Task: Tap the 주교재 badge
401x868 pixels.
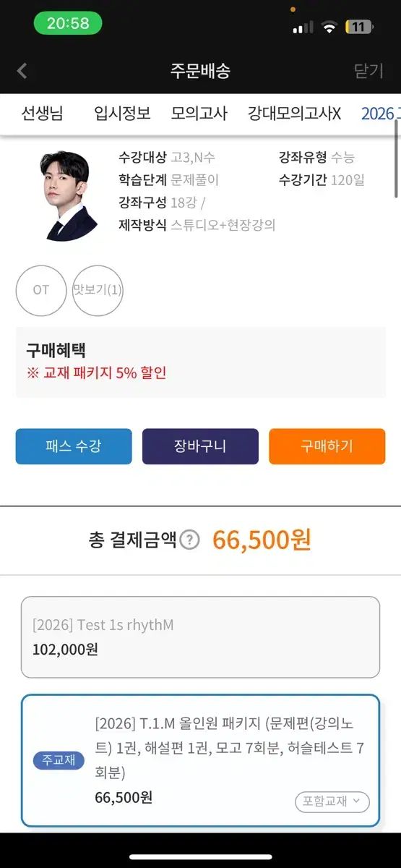Action: [x=59, y=760]
